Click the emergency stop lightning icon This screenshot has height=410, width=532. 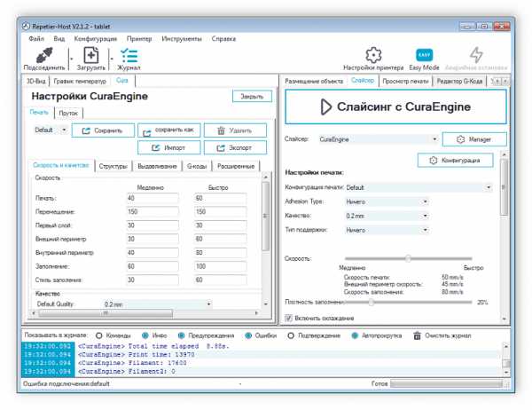[476, 55]
